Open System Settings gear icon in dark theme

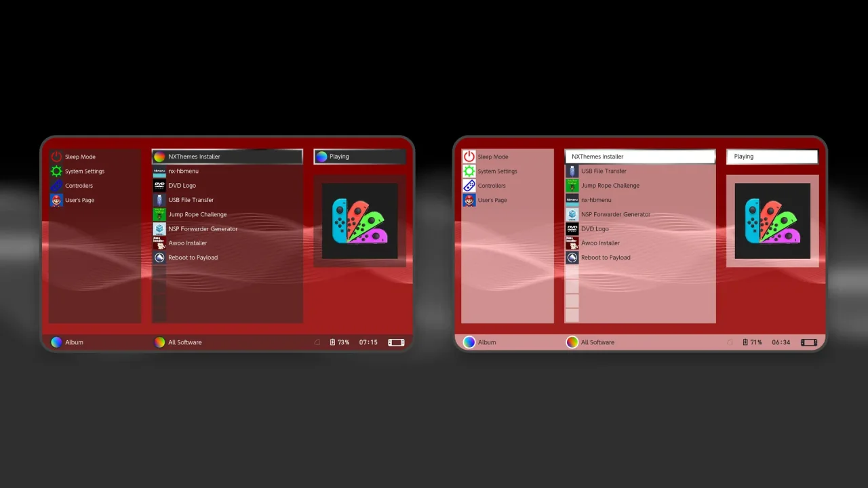point(56,171)
